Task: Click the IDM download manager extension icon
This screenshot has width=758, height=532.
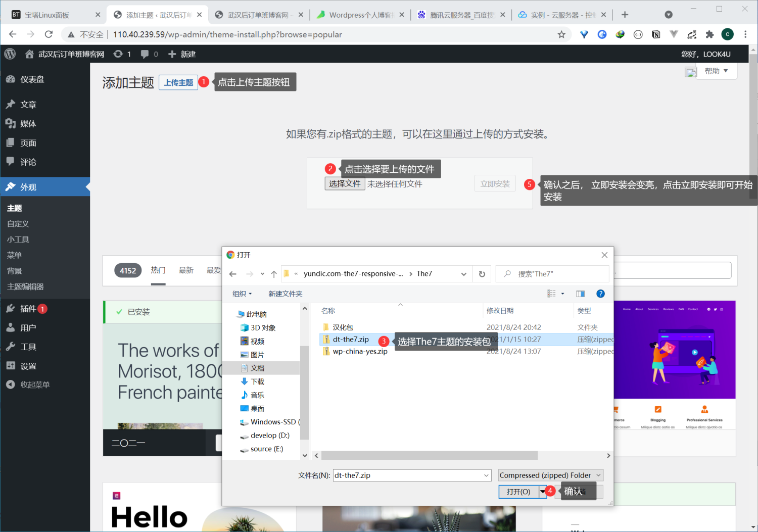Action: tap(620, 34)
